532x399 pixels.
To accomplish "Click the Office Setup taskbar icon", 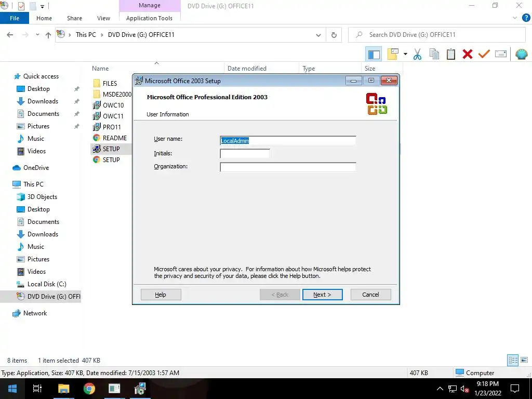I will (x=140, y=389).
